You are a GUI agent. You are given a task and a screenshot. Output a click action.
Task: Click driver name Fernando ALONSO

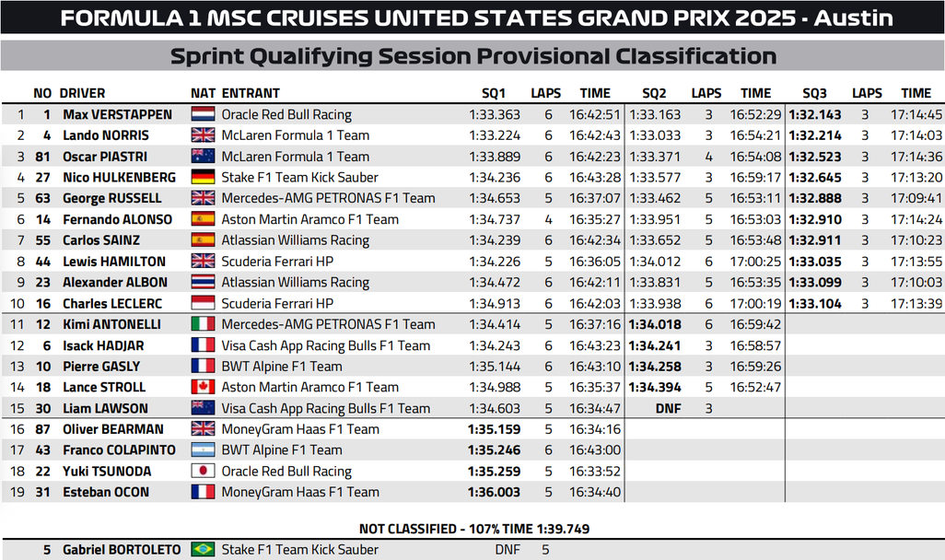[117, 219]
